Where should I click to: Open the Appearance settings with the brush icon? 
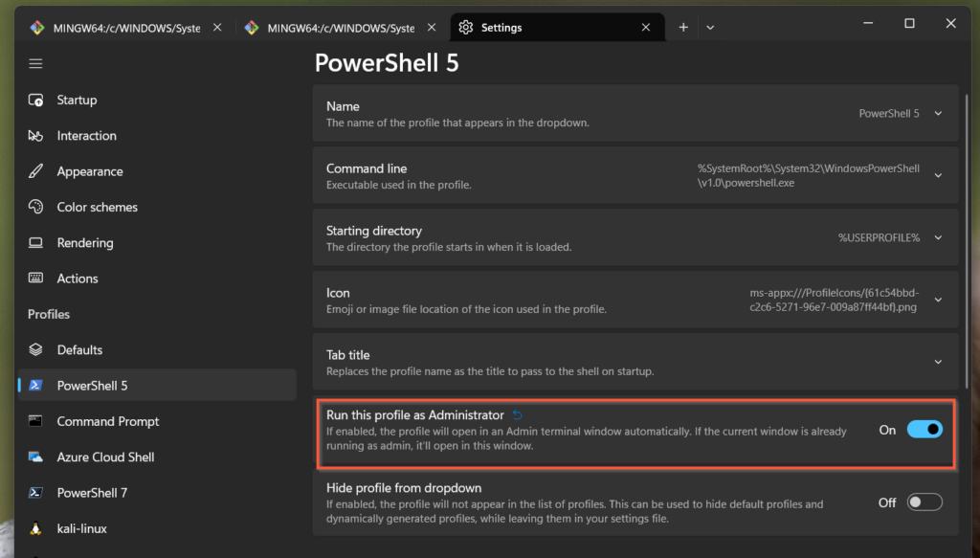click(x=35, y=171)
